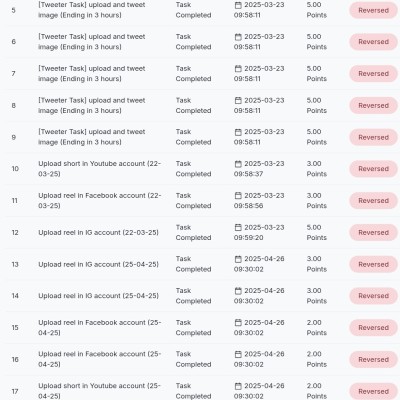This screenshot has height=400, width=400.
Task: Click the calendar icon in row 14
Action: 238,291
